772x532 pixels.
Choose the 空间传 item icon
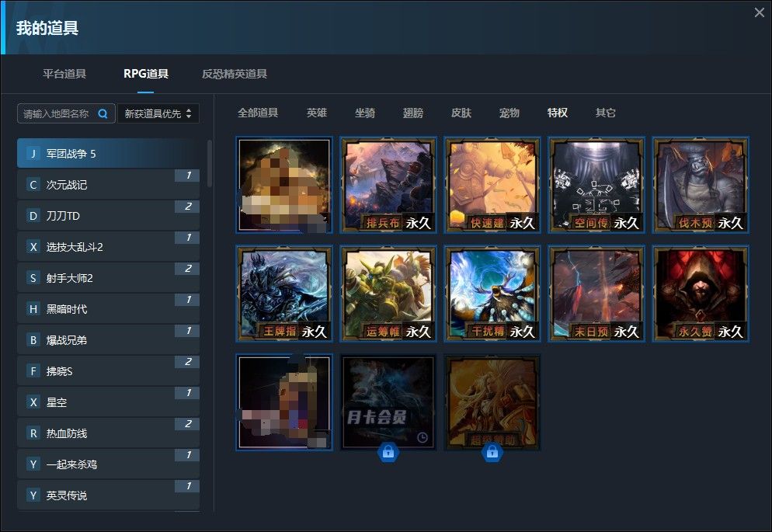click(596, 185)
